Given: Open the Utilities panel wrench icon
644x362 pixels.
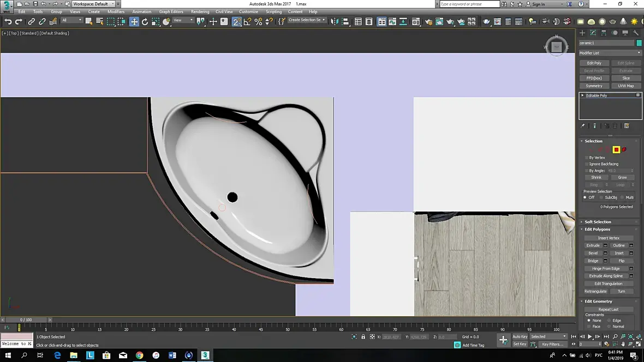Looking at the screenshot, I should click(636, 33).
